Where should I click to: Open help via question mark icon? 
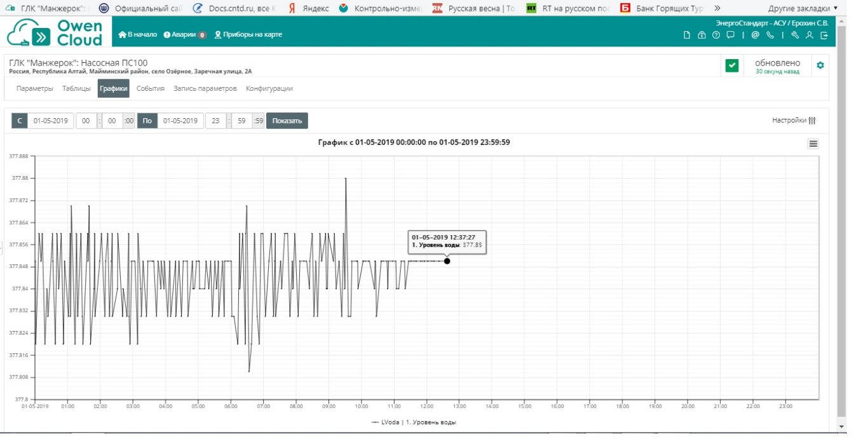point(716,36)
